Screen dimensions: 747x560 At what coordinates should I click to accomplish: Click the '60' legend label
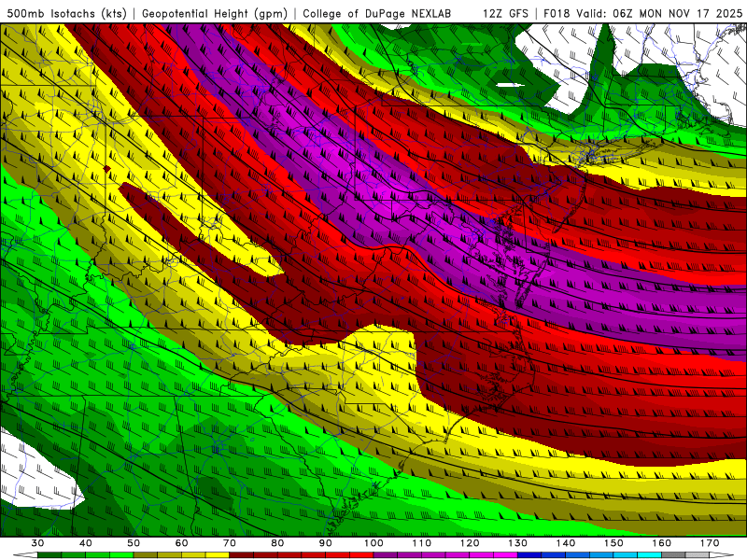point(181,543)
